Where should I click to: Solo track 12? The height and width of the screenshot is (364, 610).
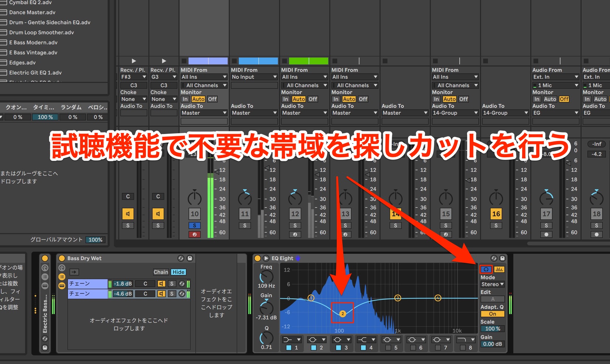click(x=295, y=226)
